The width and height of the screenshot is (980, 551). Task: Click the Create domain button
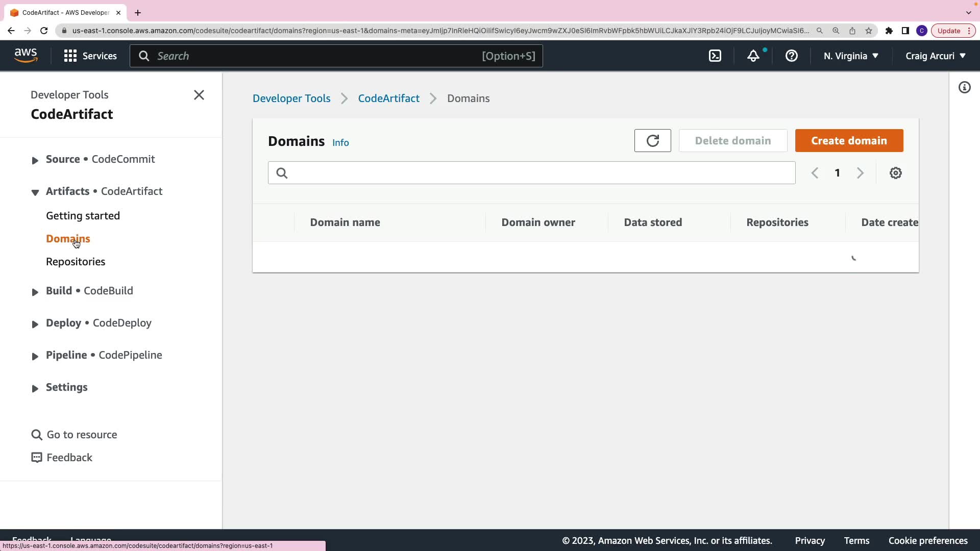tap(849, 141)
